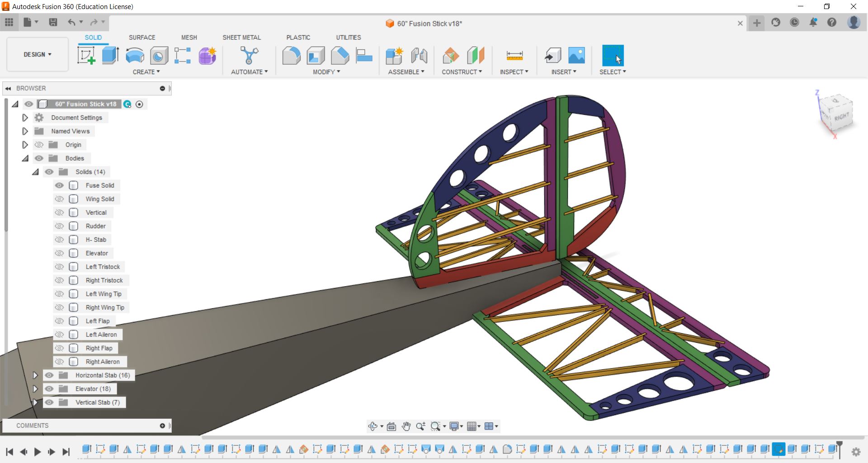Select the Revolve tool icon
This screenshot has width=868, height=463.
(x=135, y=56)
